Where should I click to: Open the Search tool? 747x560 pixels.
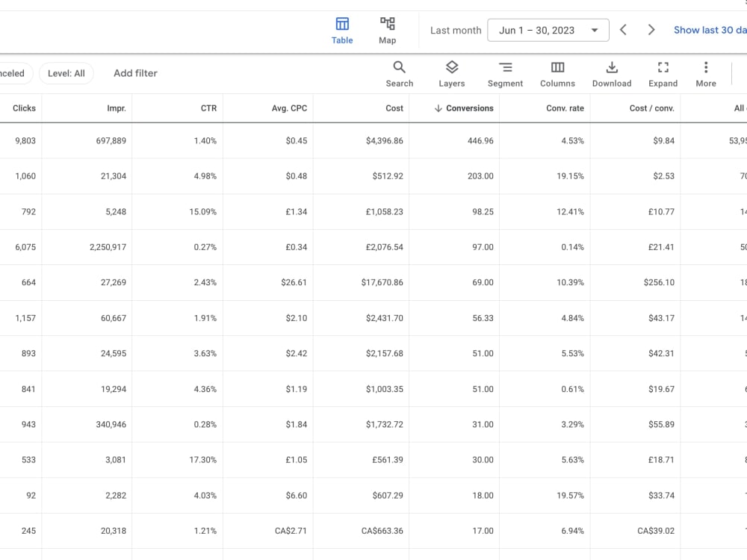[x=399, y=74]
